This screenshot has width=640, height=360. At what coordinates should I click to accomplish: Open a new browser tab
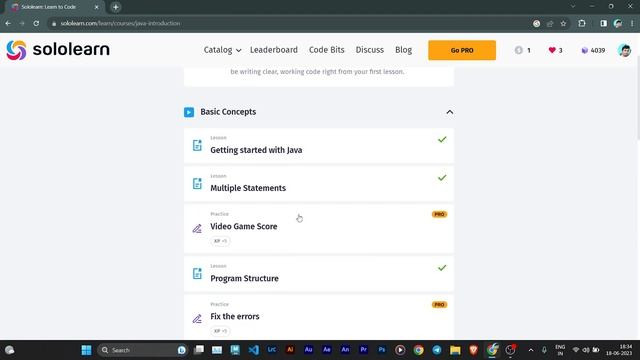pyautogui.click(x=116, y=7)
